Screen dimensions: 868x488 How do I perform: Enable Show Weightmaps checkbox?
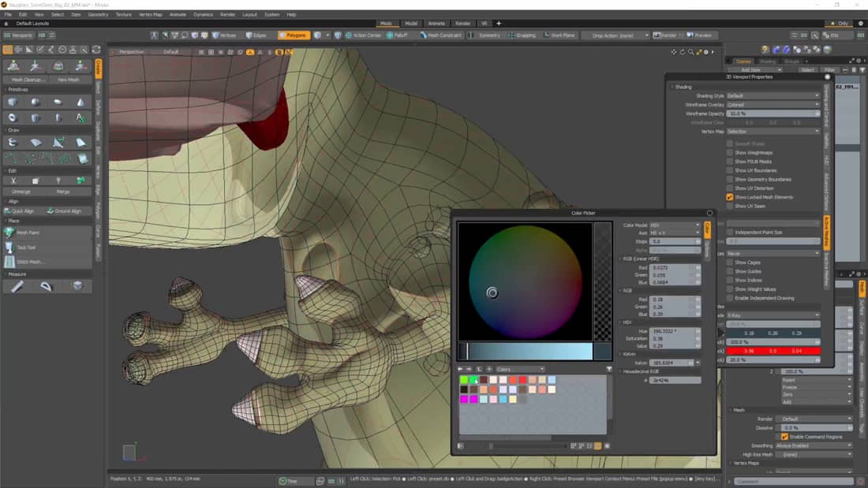[x=730, y=153]
